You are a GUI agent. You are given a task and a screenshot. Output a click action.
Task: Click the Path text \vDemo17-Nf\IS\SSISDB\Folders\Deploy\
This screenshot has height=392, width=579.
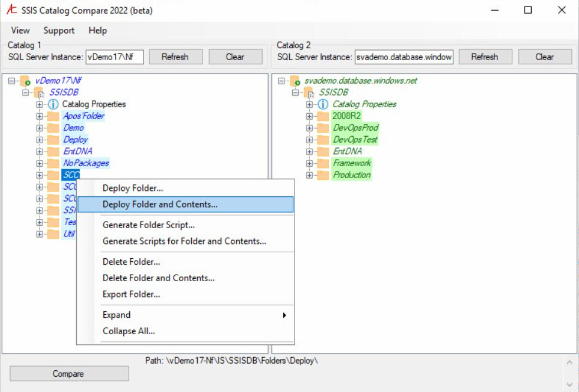coord(242,361)
